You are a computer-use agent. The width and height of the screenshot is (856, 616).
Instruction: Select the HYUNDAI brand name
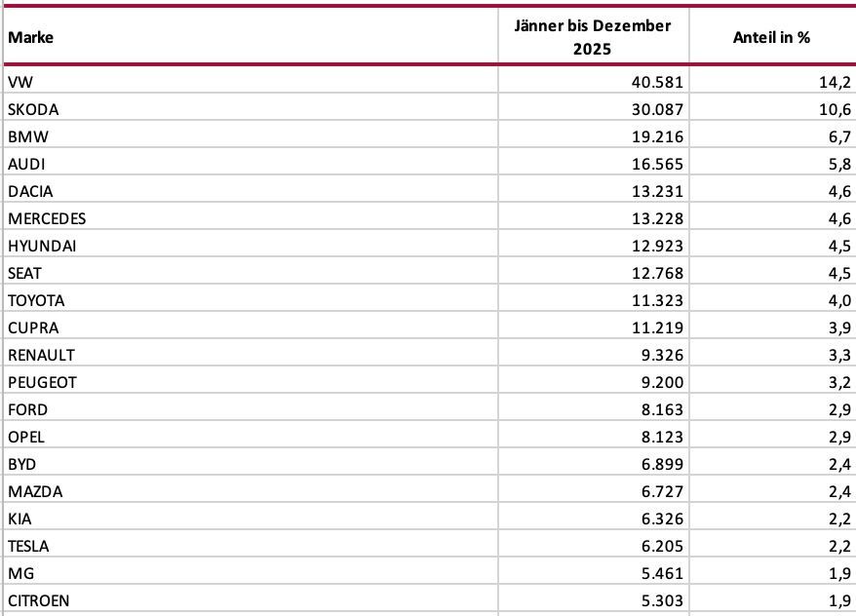click(42, 246)
